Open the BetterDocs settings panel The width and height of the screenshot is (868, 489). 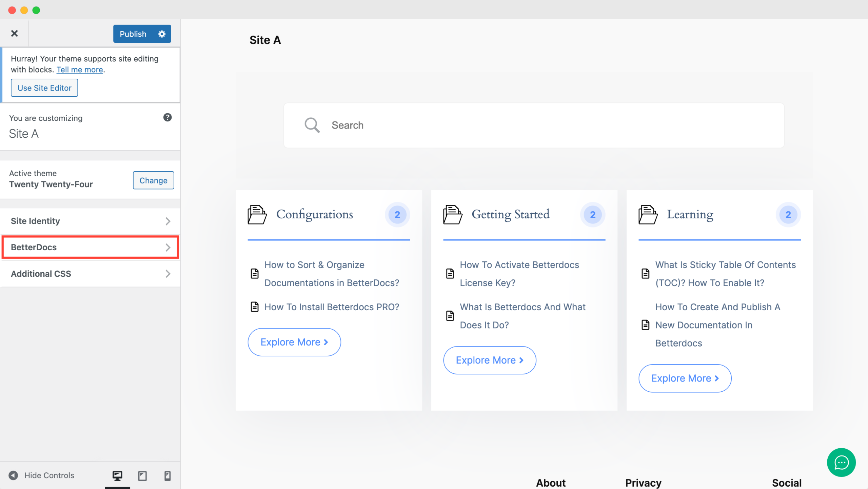pyautogui.click(x=90, y=247)
